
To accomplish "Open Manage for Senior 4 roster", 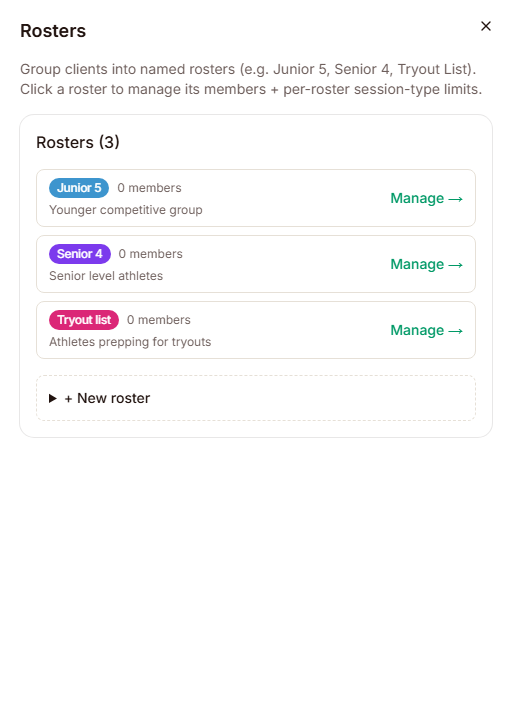I will [x=426, y=264].
